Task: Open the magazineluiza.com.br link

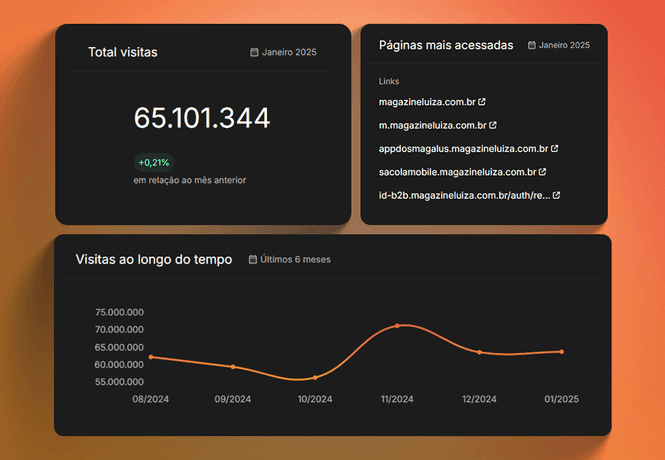Action: point(427,102)
